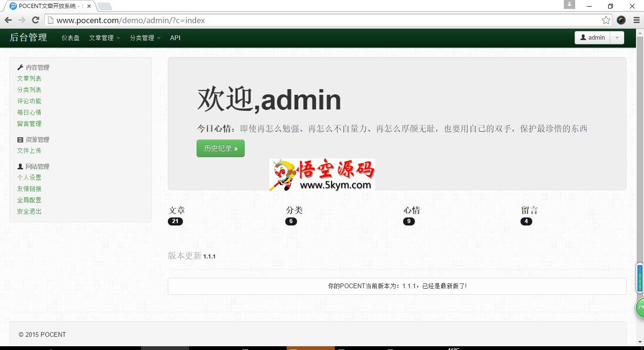Click the 文章 statistic heading
Image resolution: width=644 pixels, height=350 pixels.
point(177,210)
